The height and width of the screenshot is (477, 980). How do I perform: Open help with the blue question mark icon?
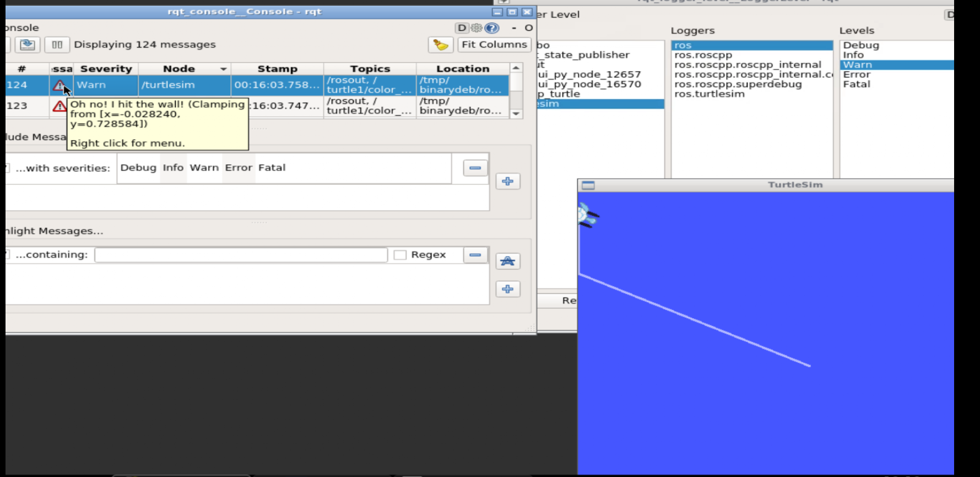(492, 28)
